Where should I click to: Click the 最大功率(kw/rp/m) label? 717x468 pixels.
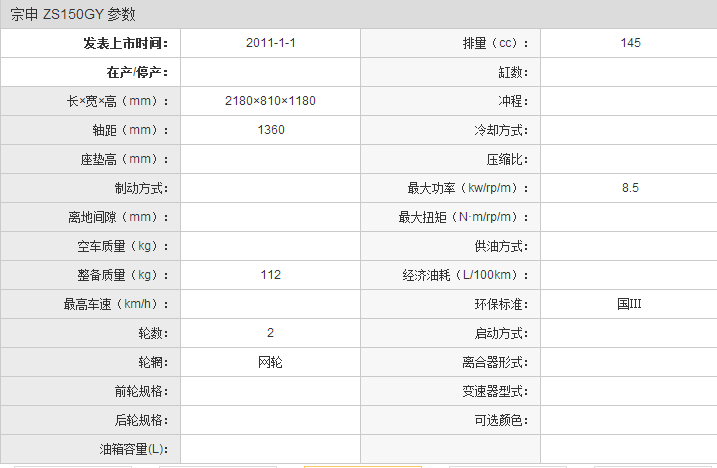468,188
